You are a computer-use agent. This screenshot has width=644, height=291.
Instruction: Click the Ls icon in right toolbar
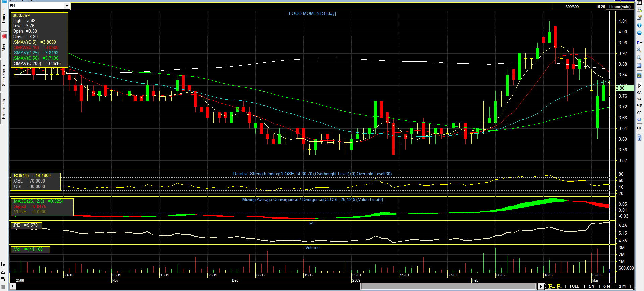click(639, 76)
